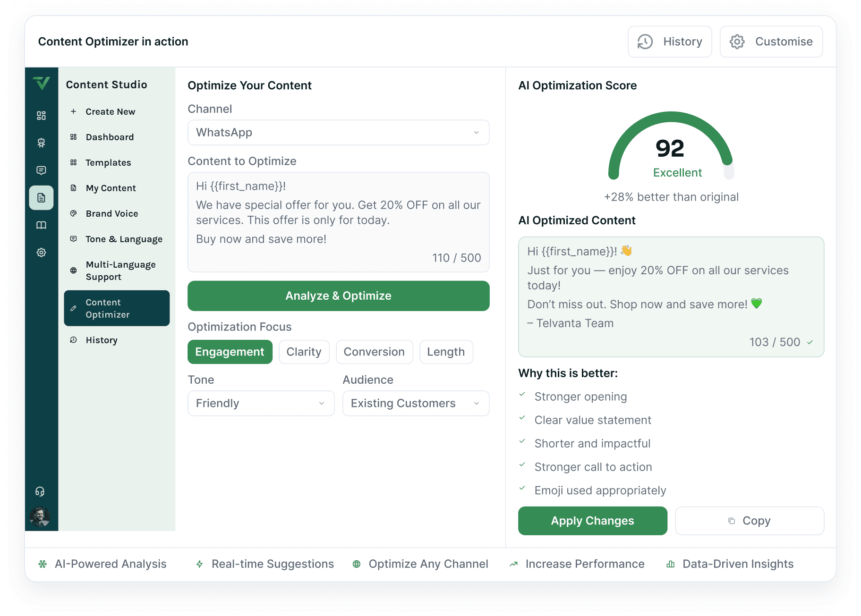
Task: Select the Length focus option
Action: (446, 352)
